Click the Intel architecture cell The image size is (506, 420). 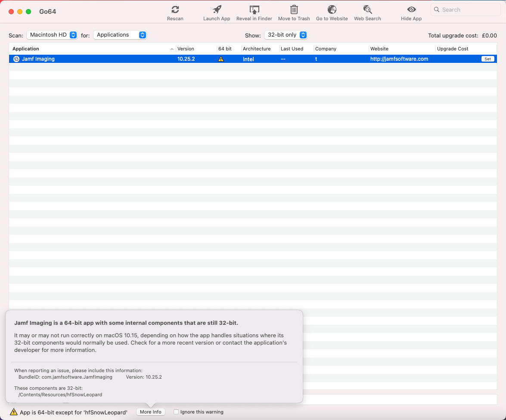point(248,59)
